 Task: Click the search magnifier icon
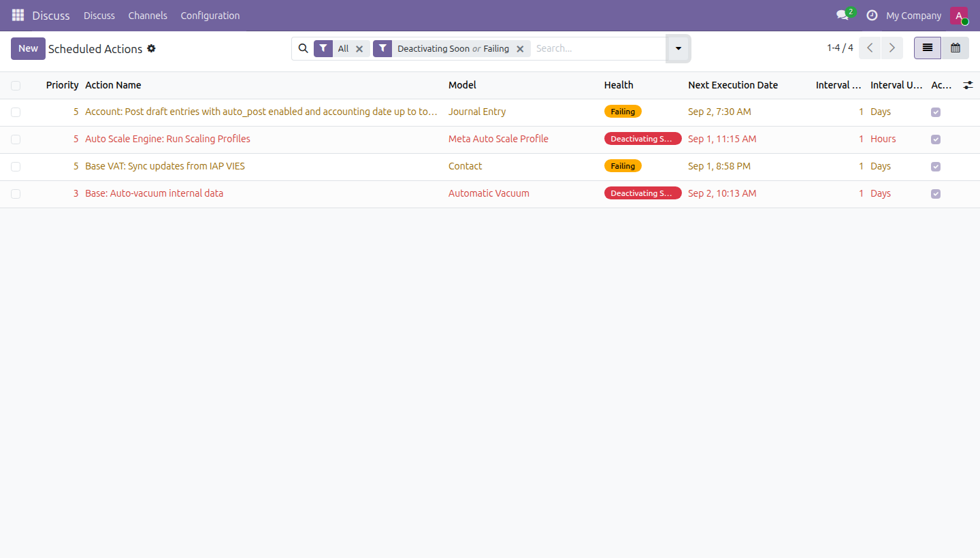304,48
